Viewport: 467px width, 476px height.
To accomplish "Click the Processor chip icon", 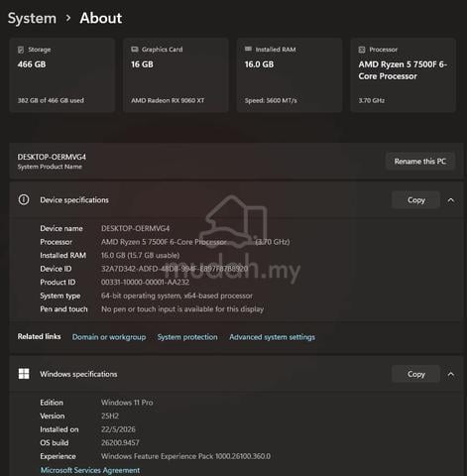I will click(x=362, y=50).
